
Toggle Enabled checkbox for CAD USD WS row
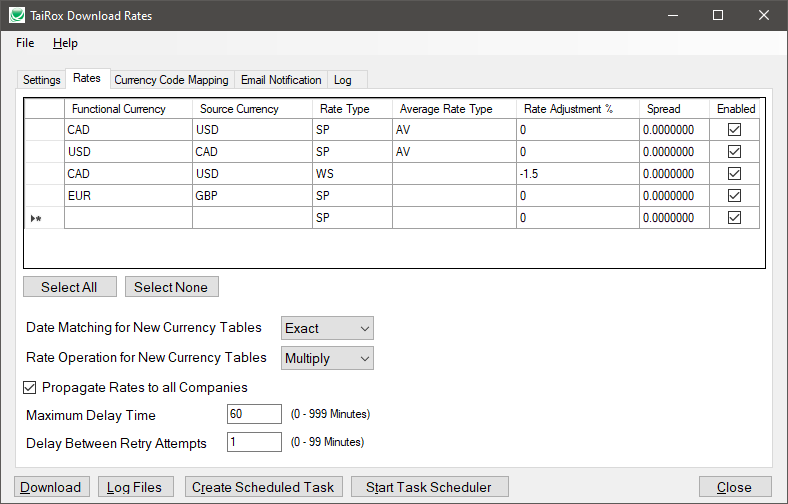point(734,174)
